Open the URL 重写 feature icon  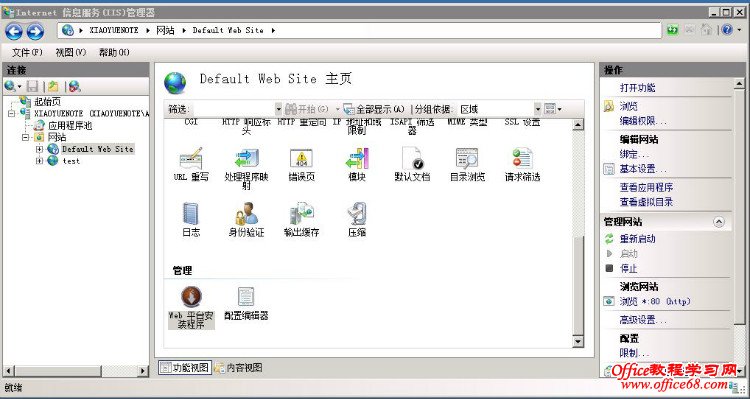click(191, 158)
